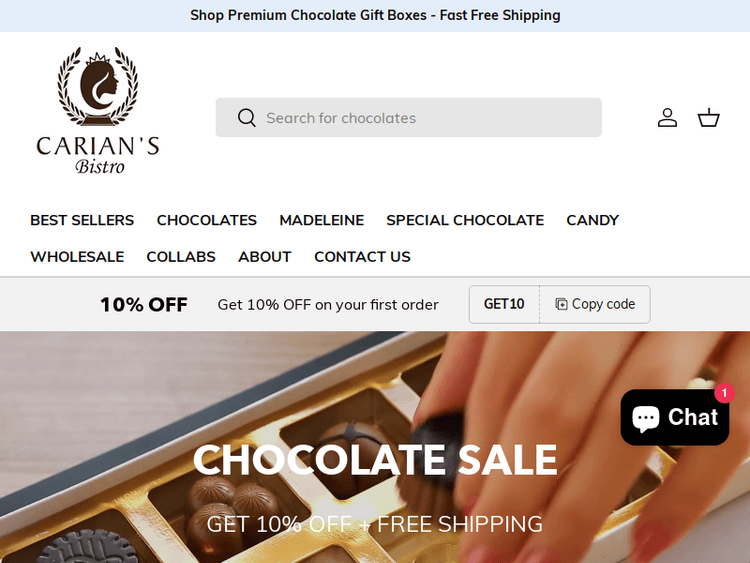The height and width of the screenshot is (563, 750).
Task: Open the Candy menu item
Action: tap(593, 220)
